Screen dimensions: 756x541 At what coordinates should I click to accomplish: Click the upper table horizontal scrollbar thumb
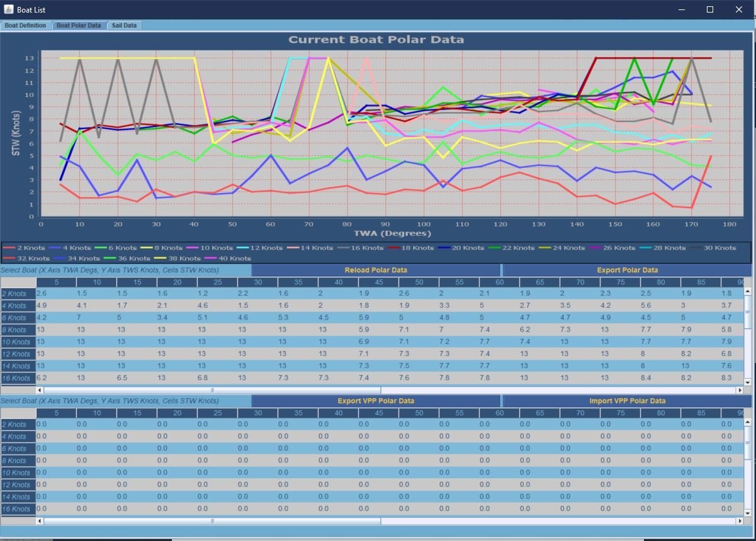pyautogui.click(x=212, y=390)
